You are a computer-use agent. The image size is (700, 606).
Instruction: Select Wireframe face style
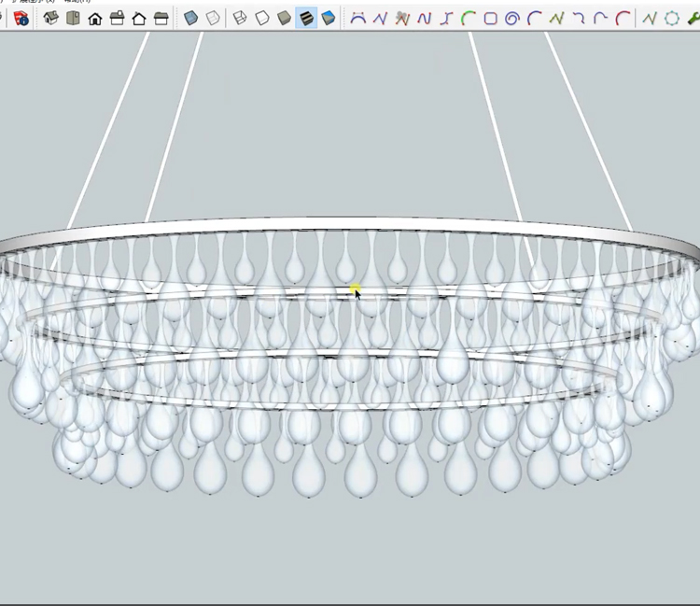(x=240, y=19)
